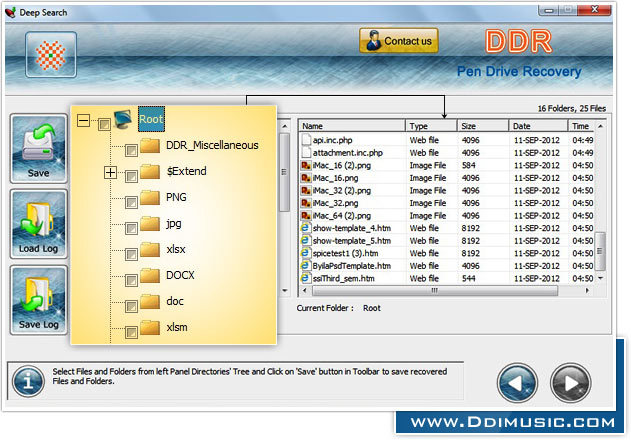Screen dimensions: 631x440
Task: Click the Deep Search title bar app icon
Action: (x=10, y=12)
